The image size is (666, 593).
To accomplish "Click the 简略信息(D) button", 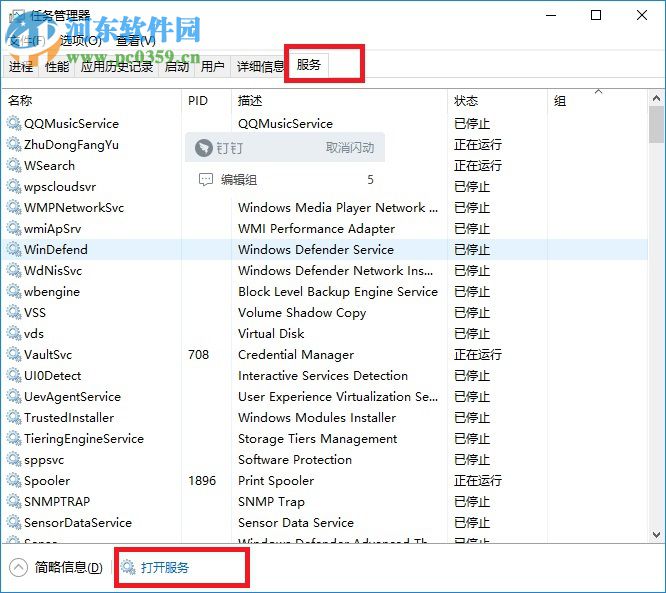I will (69, 568).
